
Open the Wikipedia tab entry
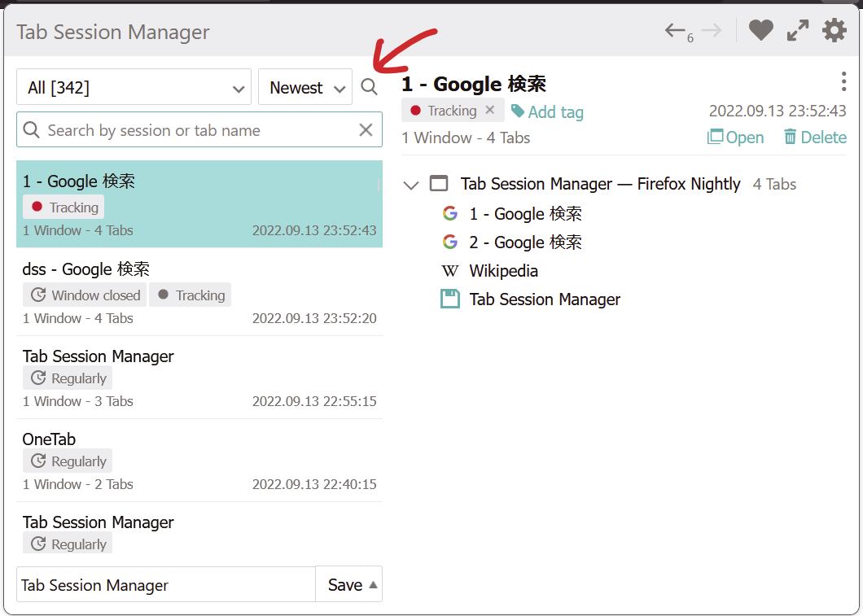[x=504, y=271]
